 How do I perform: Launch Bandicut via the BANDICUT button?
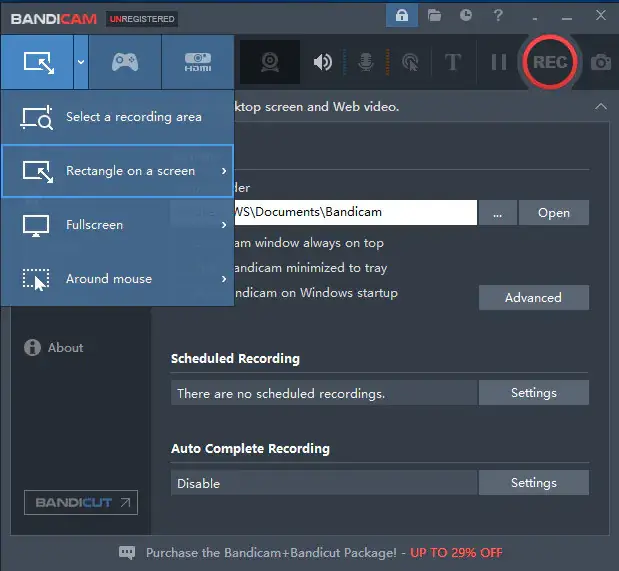81,502
